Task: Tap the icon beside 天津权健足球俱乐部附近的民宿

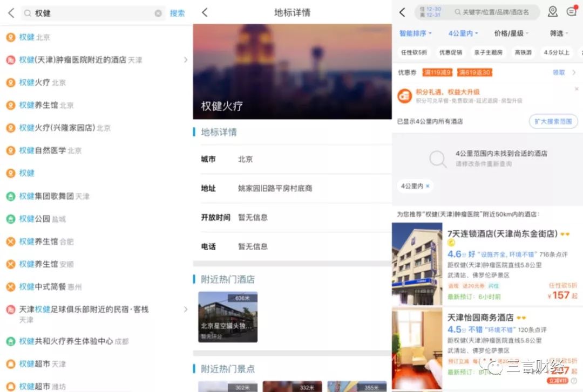Action: pos(11,310)
